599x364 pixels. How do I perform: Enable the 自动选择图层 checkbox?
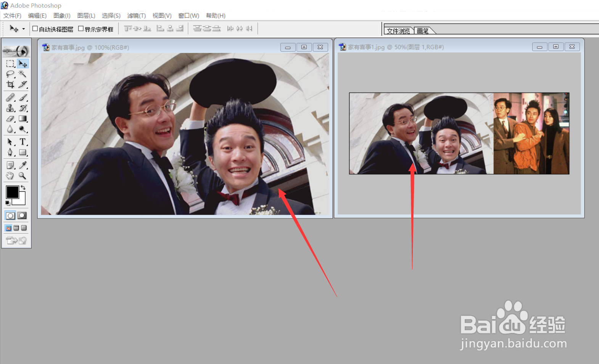tap(35, 29)
